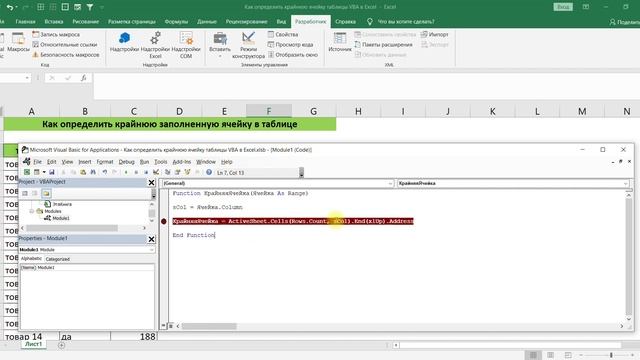This screenshot has height=360, width=640.
Task: Close the Project - VBAProject panel
Action: coord(151,182)
